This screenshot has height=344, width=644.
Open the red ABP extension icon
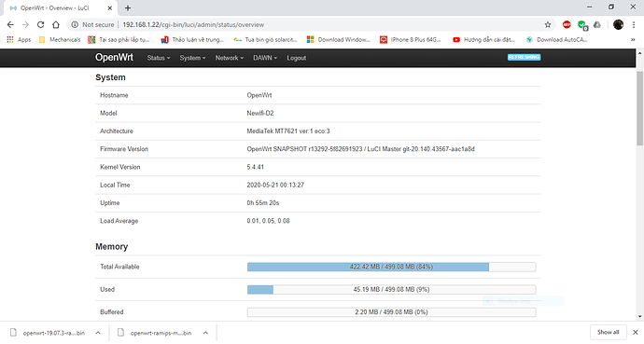point(567,24)
